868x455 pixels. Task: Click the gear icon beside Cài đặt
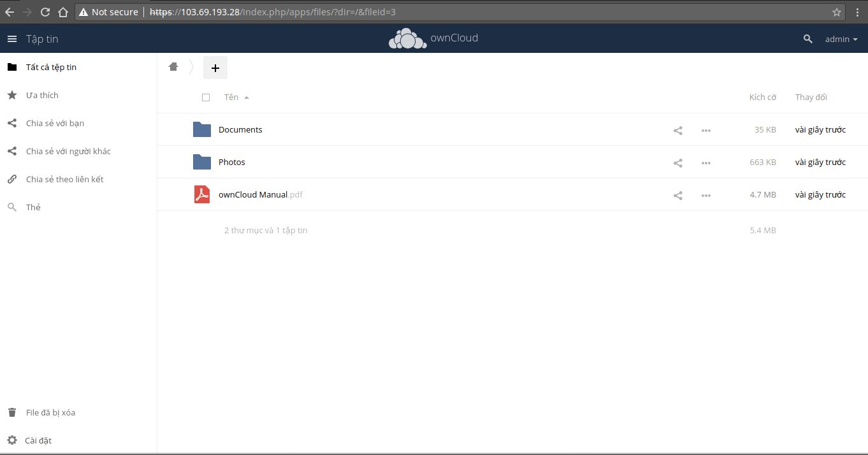[x=12, y=440]
